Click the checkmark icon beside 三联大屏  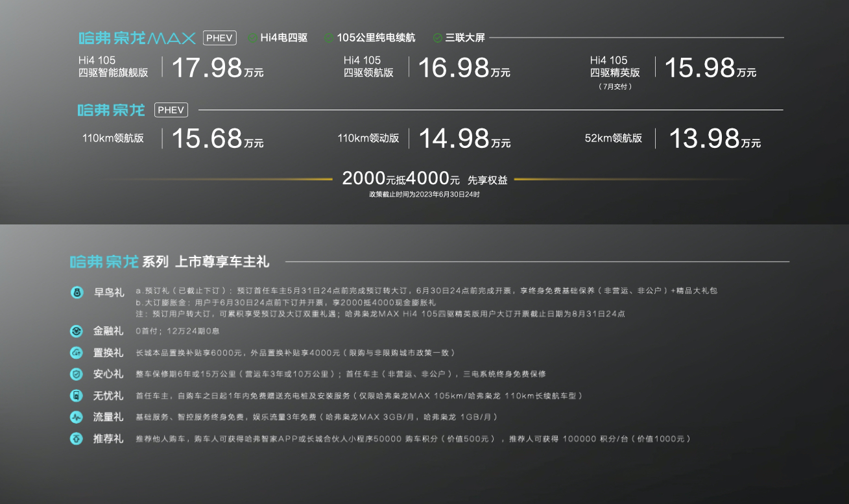point(438,38)
